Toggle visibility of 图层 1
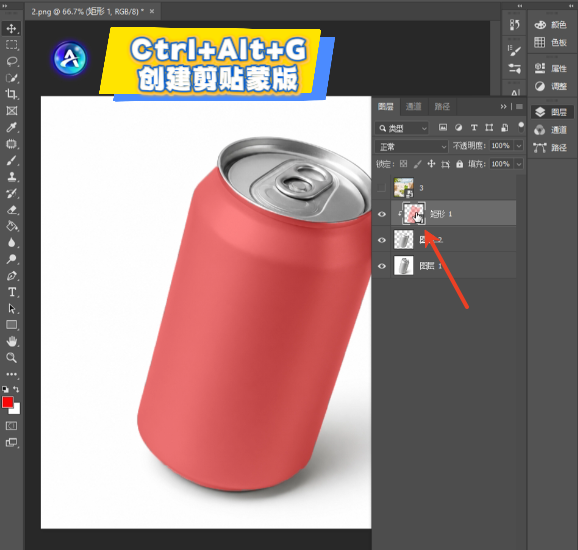The image size is (578, 550). coord(382,266)
